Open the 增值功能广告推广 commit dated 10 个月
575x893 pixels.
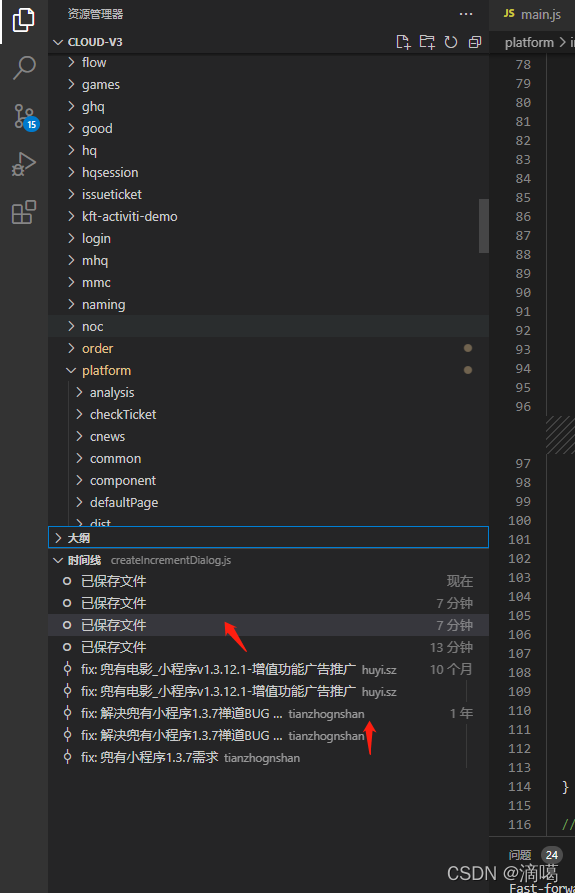tap(269, 669)
